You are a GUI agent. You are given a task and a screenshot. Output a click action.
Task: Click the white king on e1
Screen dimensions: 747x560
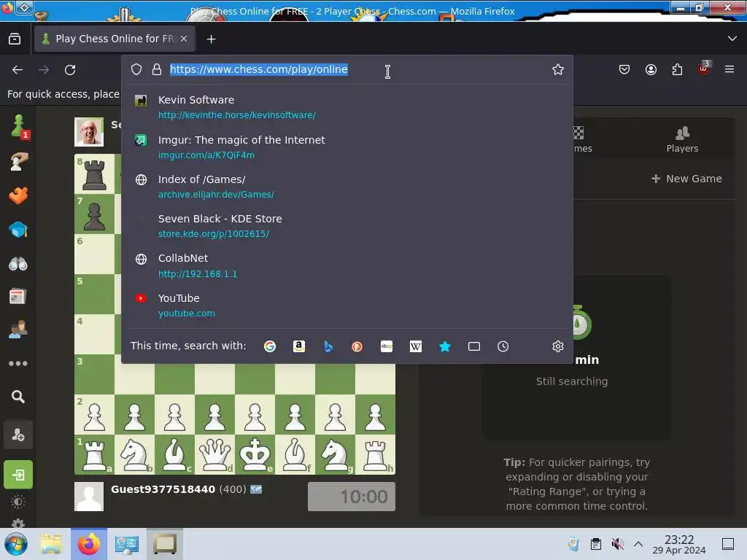click(x=255, y=454)
